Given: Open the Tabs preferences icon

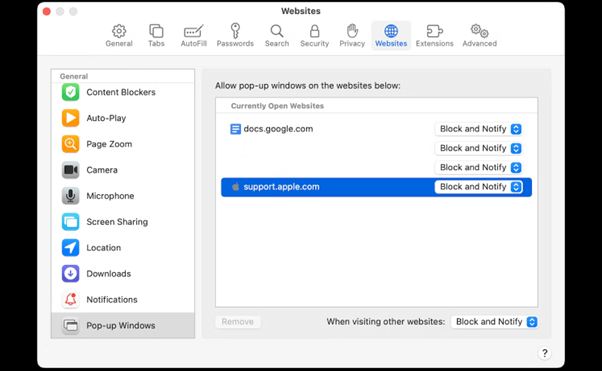Looking at the screenshot, I should click(156, 31).
